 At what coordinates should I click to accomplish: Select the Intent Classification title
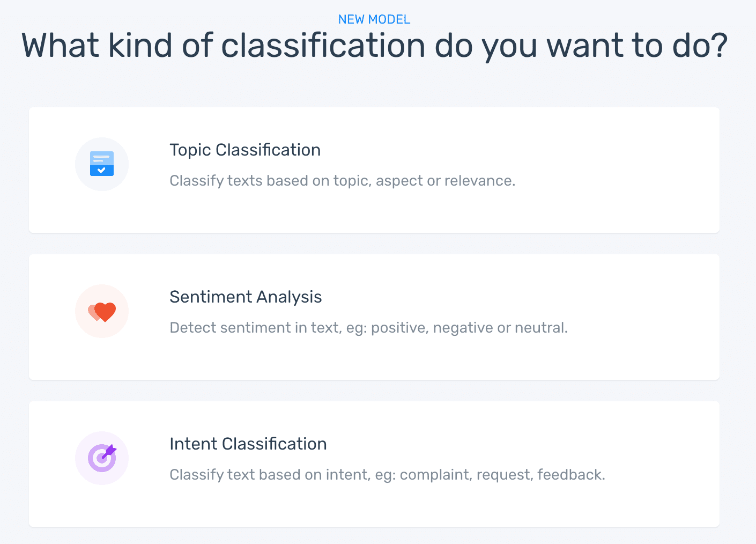click(248, 444)
